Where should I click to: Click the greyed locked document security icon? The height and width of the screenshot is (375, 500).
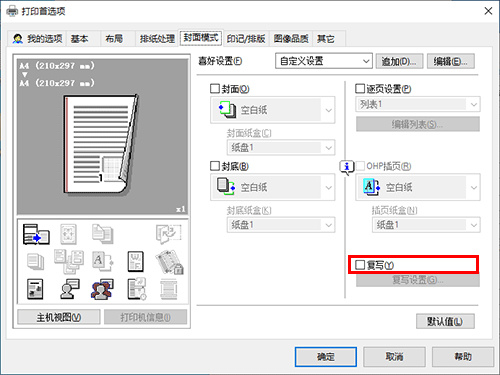(169, 262)
